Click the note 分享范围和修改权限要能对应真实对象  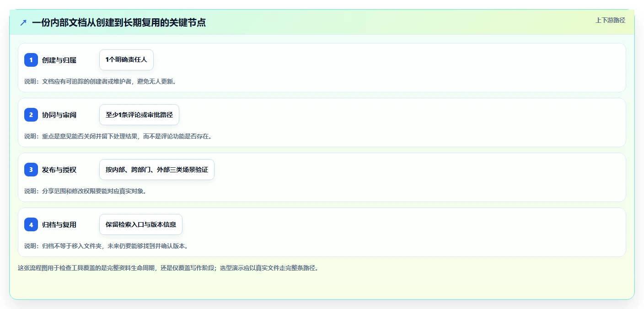[85, 191]
